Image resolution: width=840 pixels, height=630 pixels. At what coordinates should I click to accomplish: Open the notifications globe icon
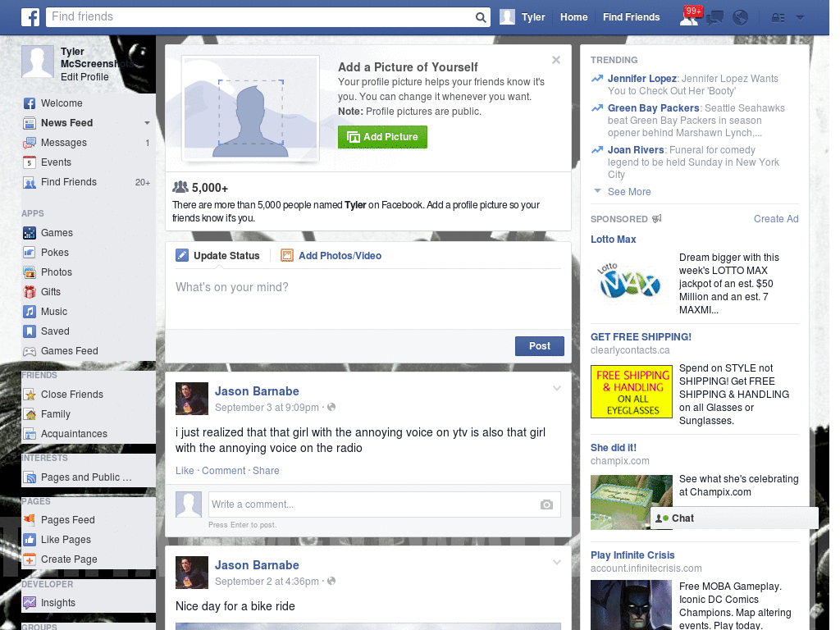(x=740, y=18)
